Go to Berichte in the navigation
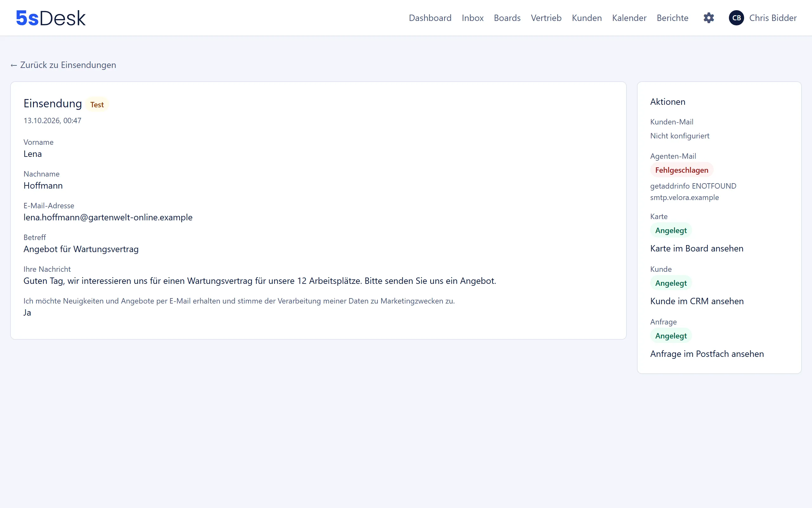 point(672,18)
